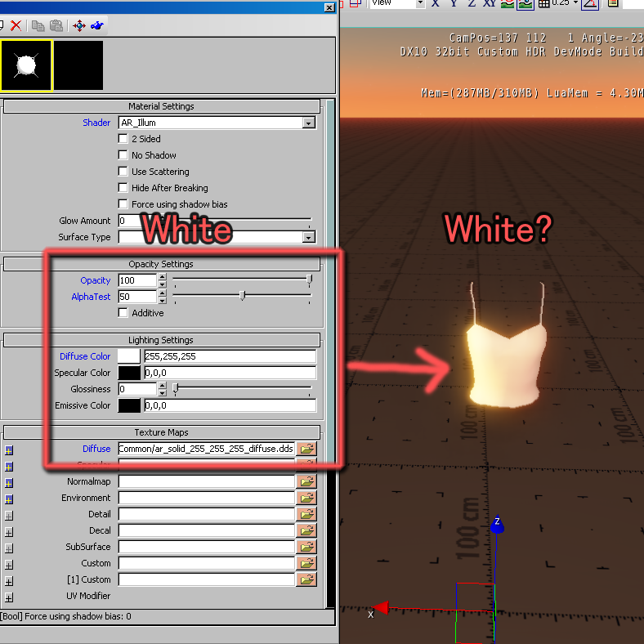The height and width of the screenshot is (644, 644).
Task: Browse for a [1] Custom texture file
Action: tap(306, 579)
